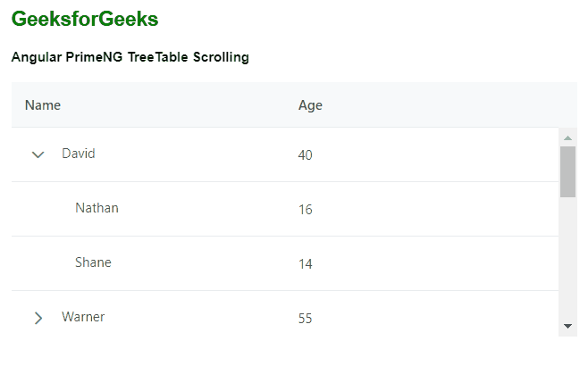Click the age cell showing 16
The height and width of the screenshot is (391, 588).
coord(306,210)
